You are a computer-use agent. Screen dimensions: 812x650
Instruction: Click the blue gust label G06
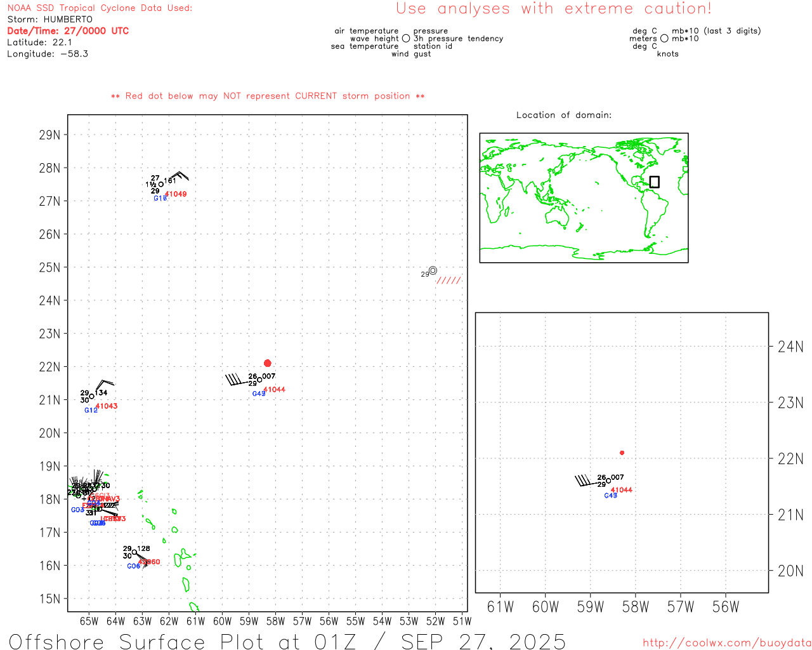click(x=133, y=566)
